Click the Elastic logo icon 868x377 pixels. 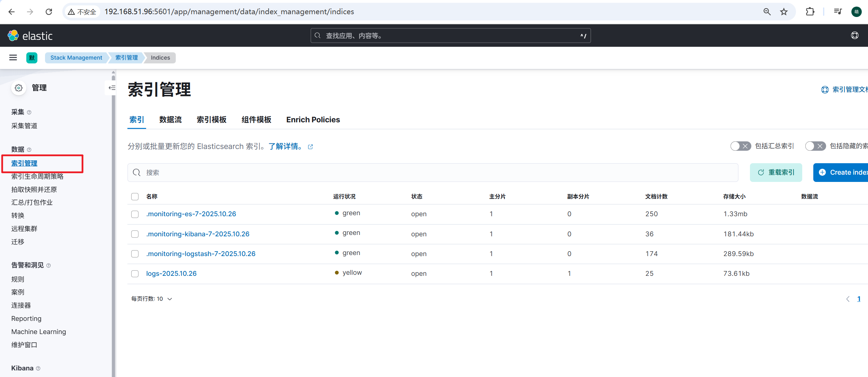13,35
